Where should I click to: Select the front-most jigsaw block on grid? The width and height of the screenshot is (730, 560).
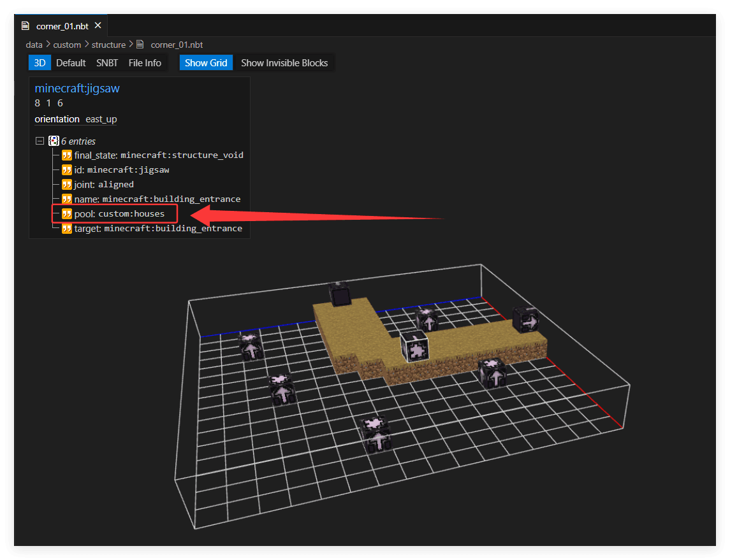tap(377, 434)
